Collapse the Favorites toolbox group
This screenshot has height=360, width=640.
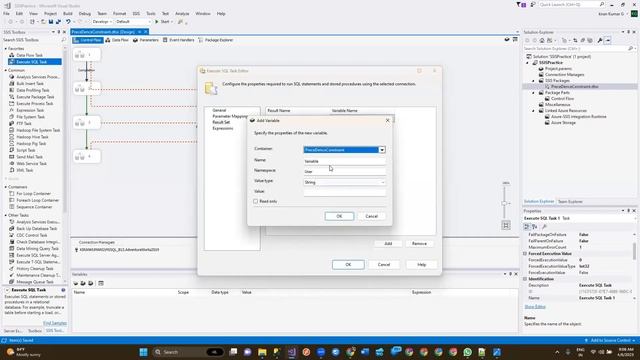[6, 49]
